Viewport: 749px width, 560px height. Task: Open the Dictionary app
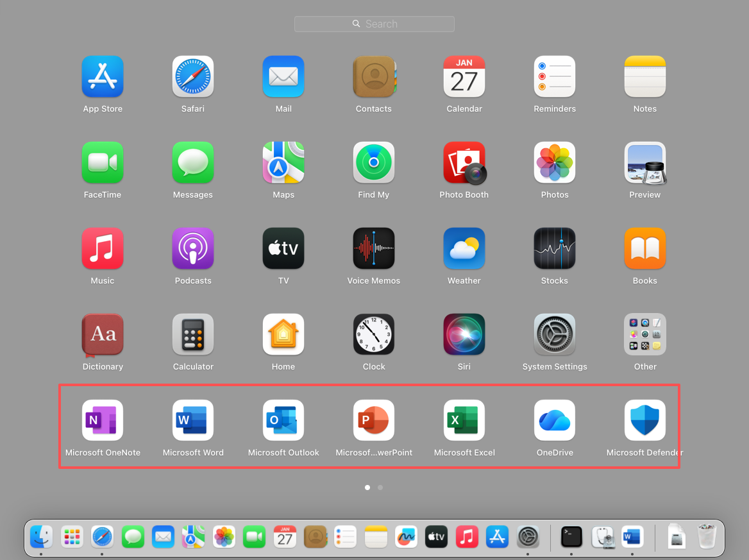click(103, 335)
